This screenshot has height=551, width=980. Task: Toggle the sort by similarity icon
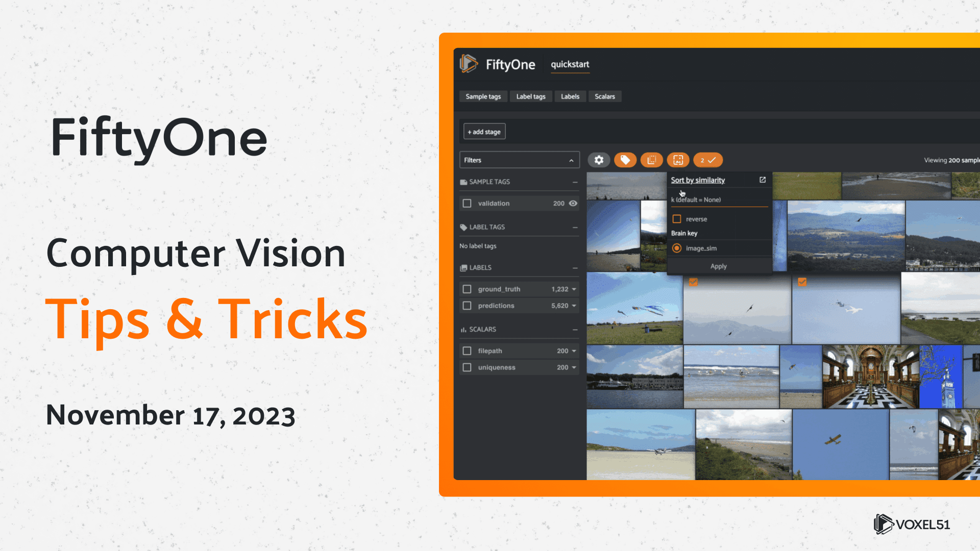click(x=678, y=160)
